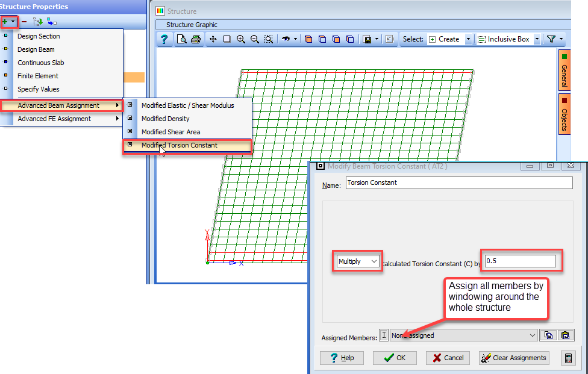Open the filter funnel icon
Viewport: 588px width, 374px height.
click(551, 39)
